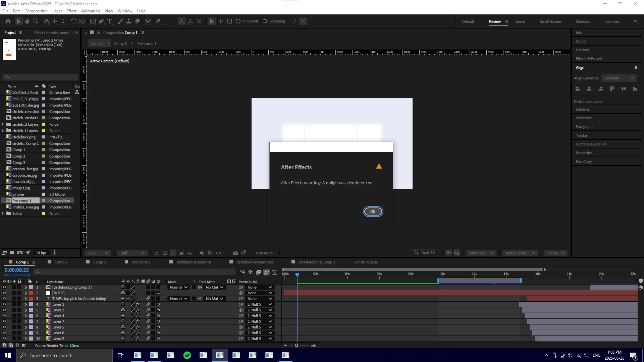Expand the Solids folder in the Project panel
The image size is (644, 362).
3,214
